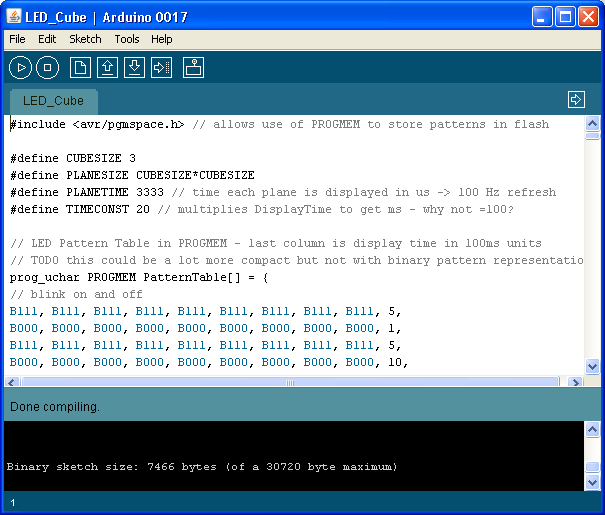The height and width of the screenshot is (515, 605).
Task: Click the Verify/Compile play button
Action: tap(20, 67)
